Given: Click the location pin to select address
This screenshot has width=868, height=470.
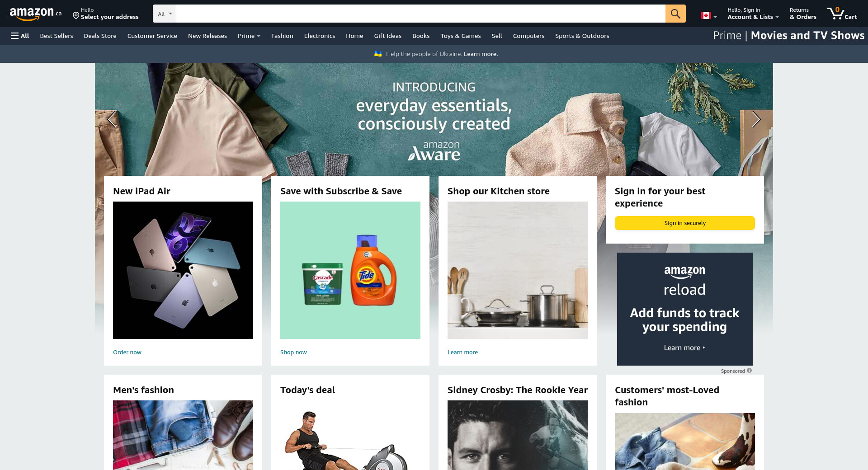Looking at the screenshot, I should pos(76,16).
